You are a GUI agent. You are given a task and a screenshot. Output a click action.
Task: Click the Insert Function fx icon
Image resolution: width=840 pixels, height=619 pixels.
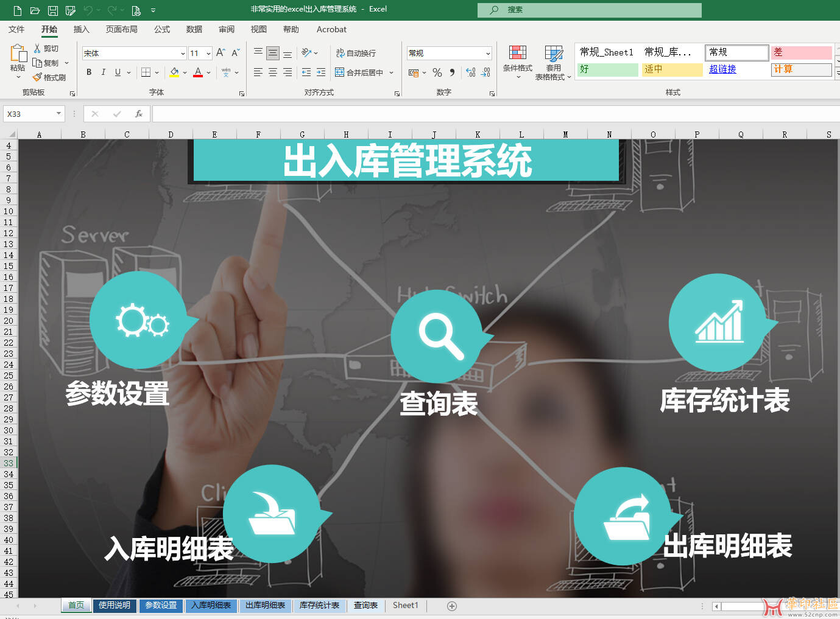(x=139, y=114)
